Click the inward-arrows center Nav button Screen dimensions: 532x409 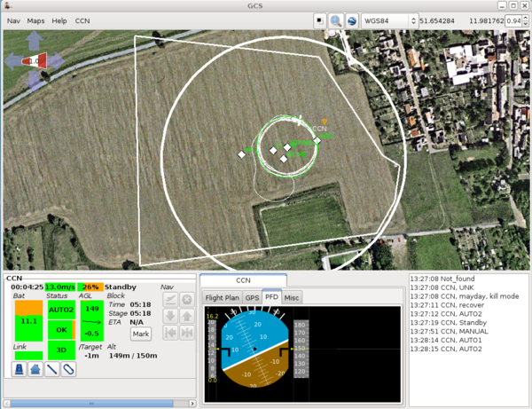186,333
